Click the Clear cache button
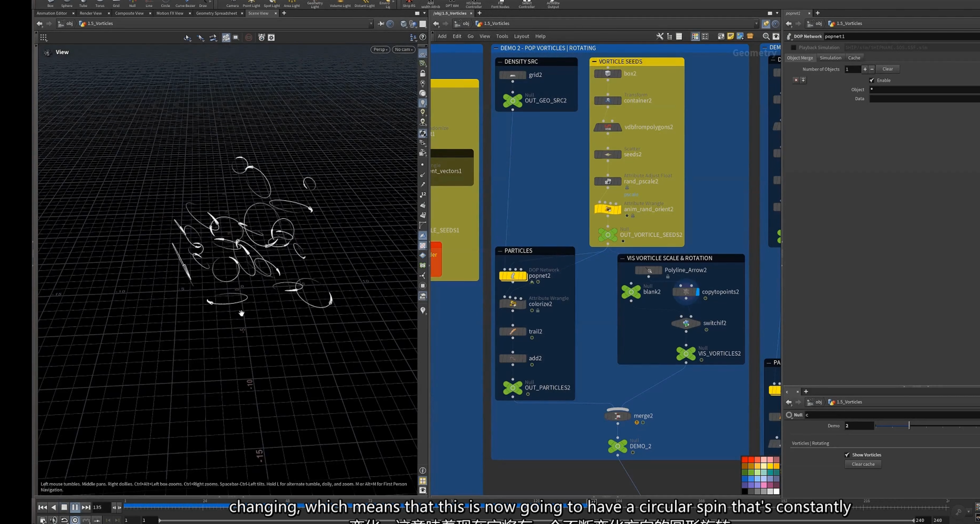Image resolution: width=980 pixels, height=524 pixels. point(863,464)
